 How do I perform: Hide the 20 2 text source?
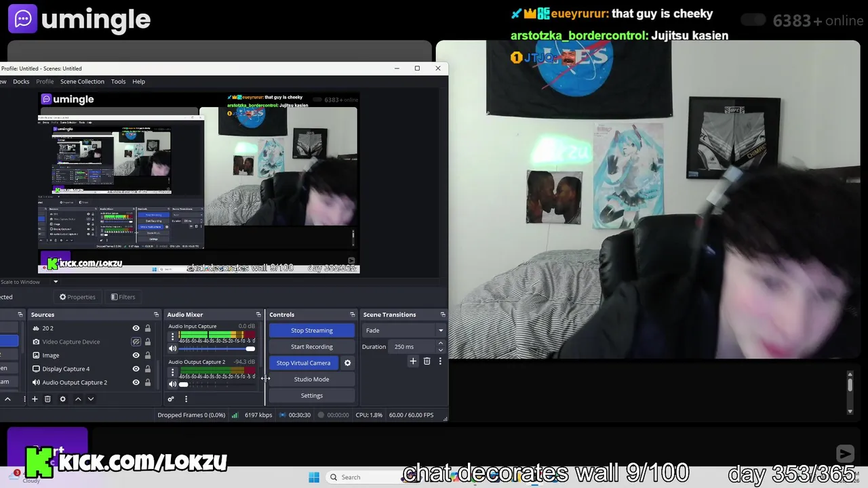tap(136, 328)
